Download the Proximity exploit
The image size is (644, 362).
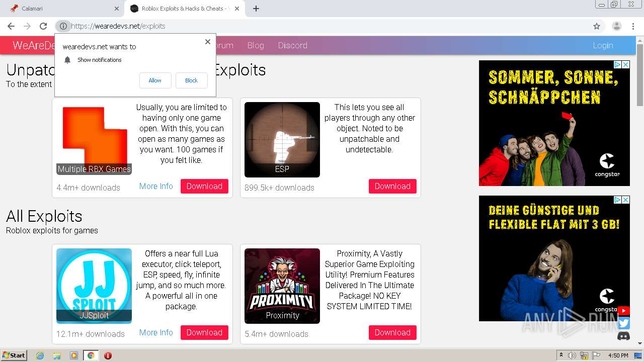point(392,332)
